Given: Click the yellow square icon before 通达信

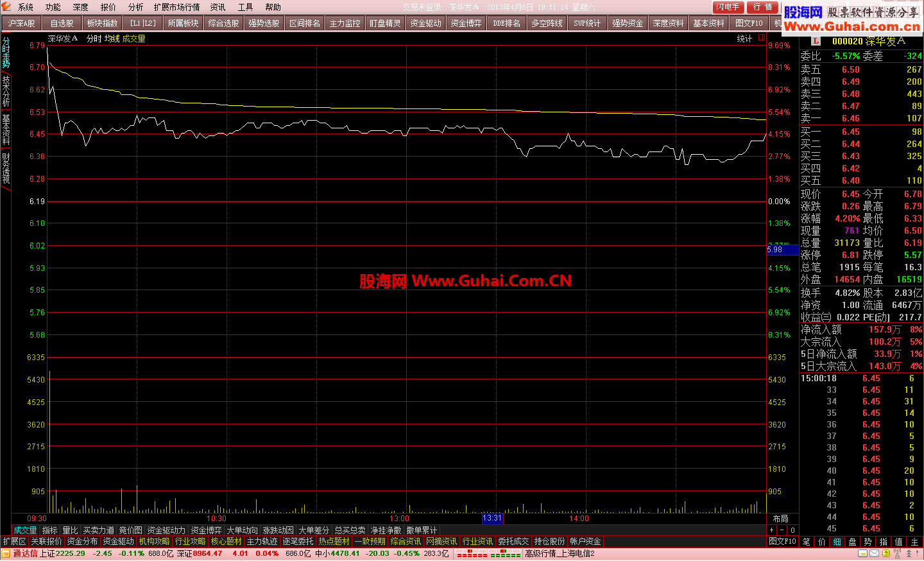Looking at the screenshot, I should tap(6, 553).
